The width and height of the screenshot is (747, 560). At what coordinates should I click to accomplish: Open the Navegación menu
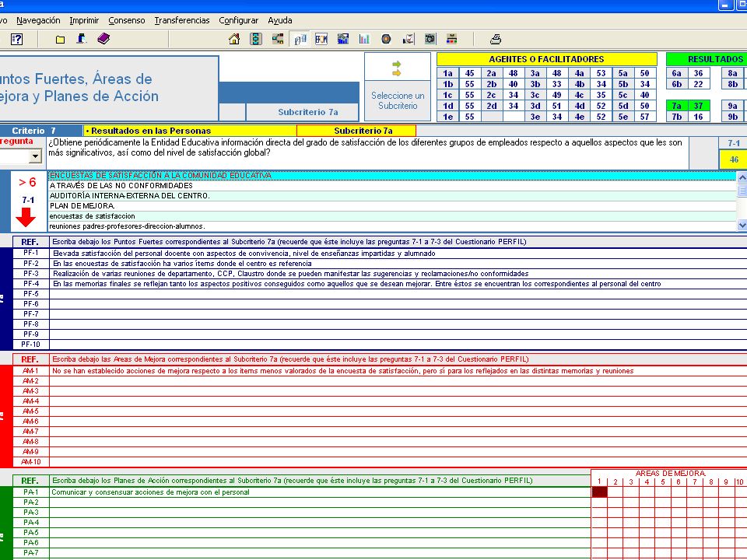(x=38, y=20)
